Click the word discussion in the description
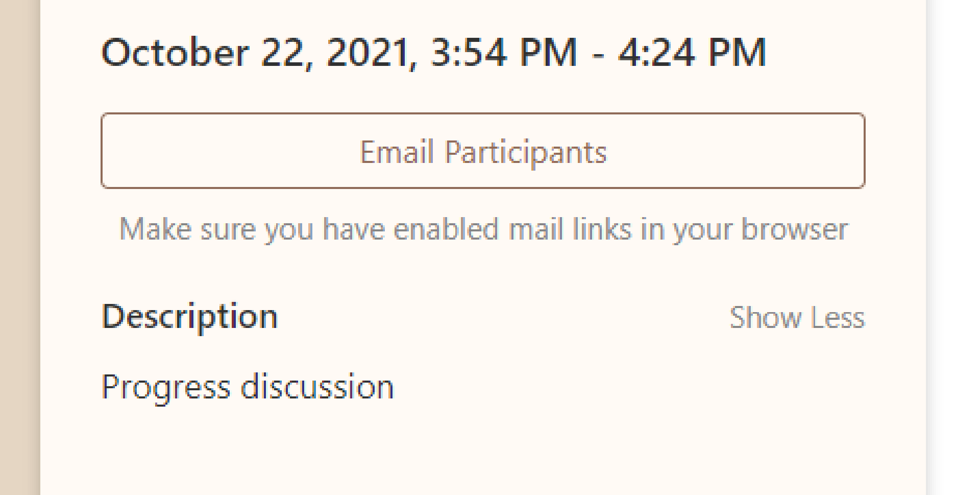Image resolution: width=980 pixels, height=495 pixels. point(317,387)
